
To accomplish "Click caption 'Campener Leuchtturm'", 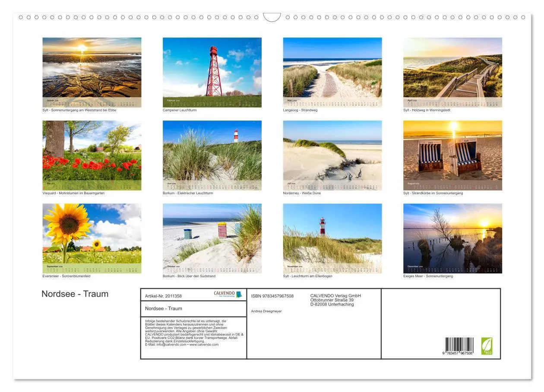I will (180, 110).
